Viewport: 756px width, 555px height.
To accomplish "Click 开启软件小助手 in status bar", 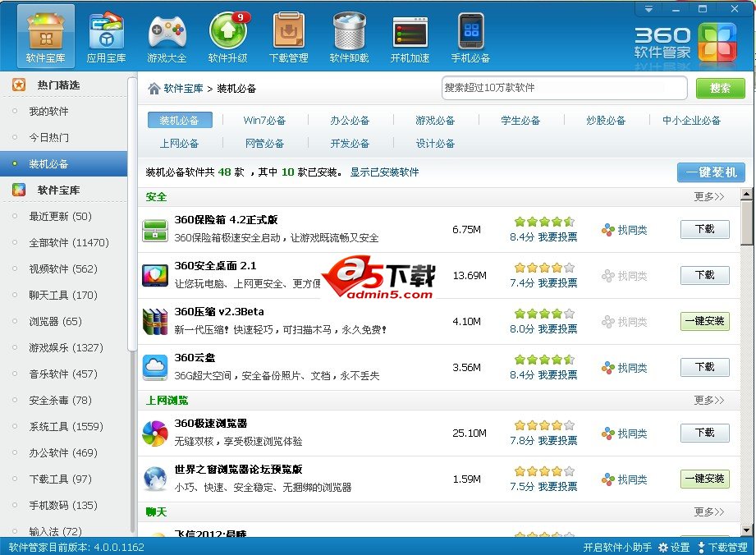I will coord(617,548).
